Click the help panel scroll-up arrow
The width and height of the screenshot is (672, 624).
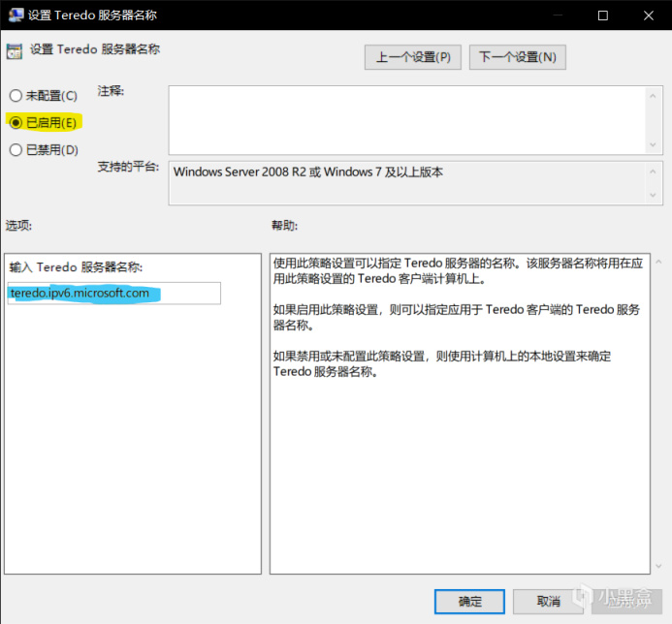658,262
